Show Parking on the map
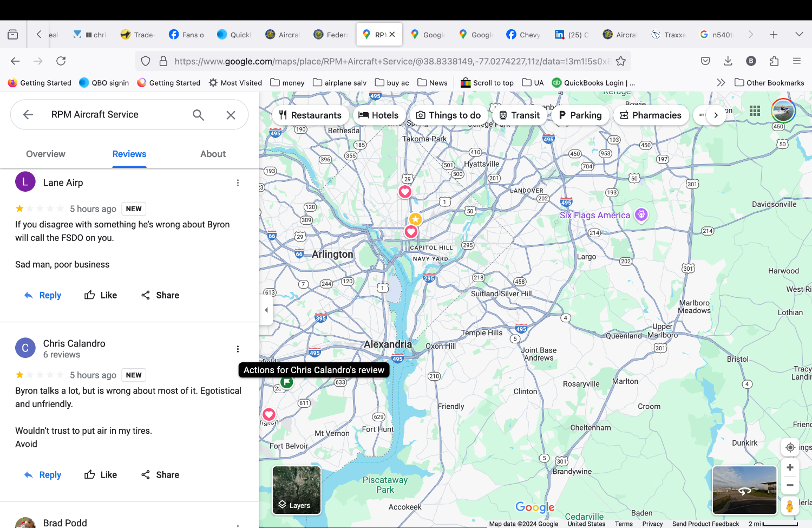The width and height of the screenshot is (812, 528). click(580, 115)
